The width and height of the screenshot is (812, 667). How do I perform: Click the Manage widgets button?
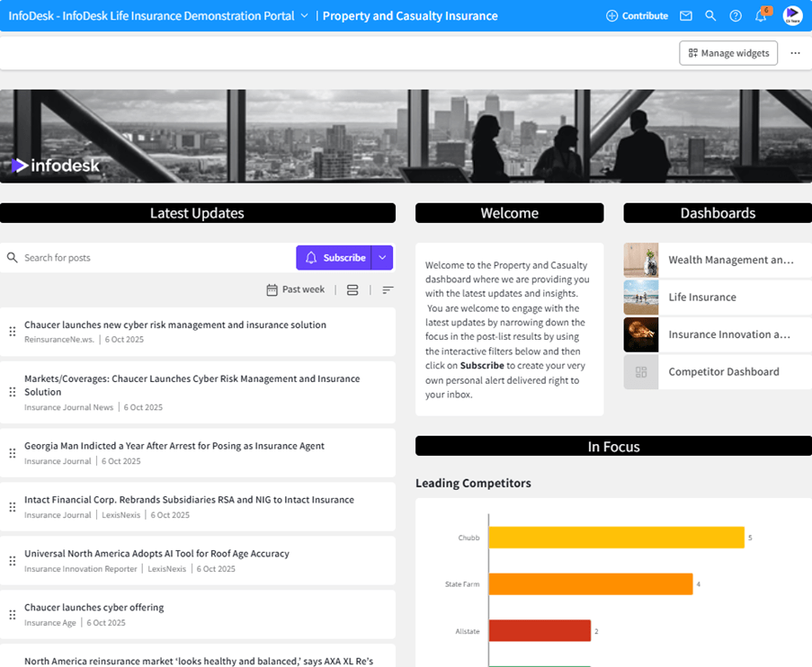pyautogui.click(x=728, y=53)
